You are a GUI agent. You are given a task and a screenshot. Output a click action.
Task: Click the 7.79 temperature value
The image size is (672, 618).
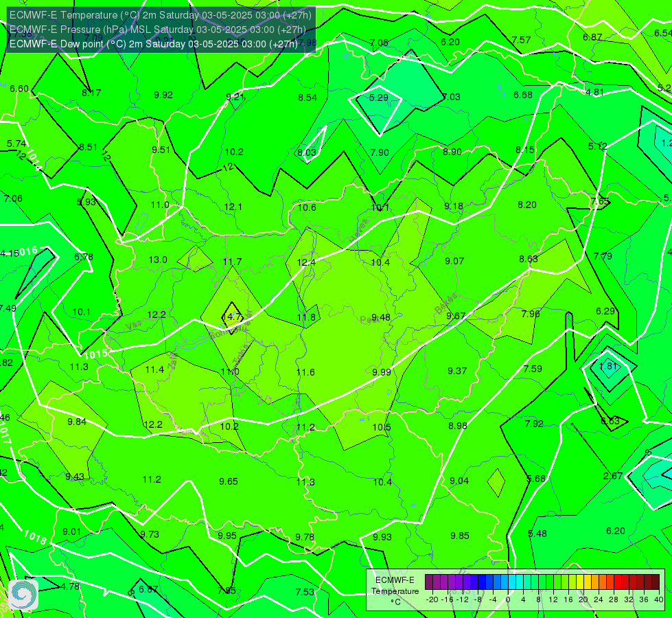603,256
